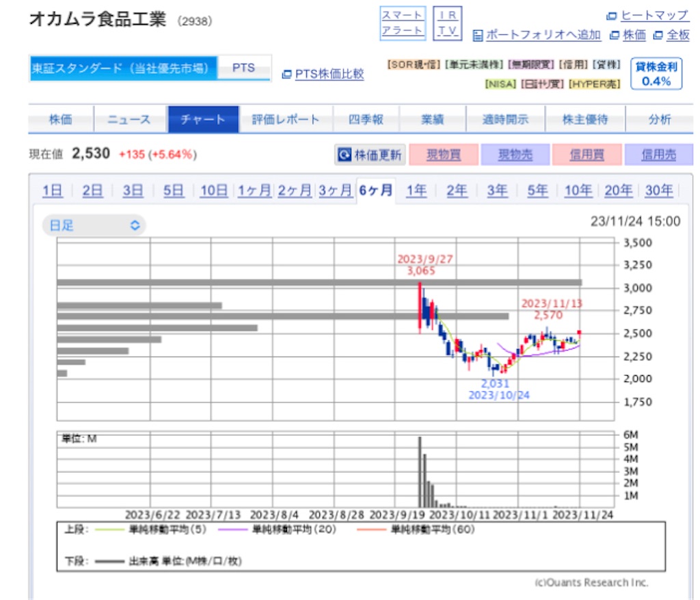Viewport: 700px width, 600px height.
Task: Set chart period to 5日
Action: coord(173,191)
